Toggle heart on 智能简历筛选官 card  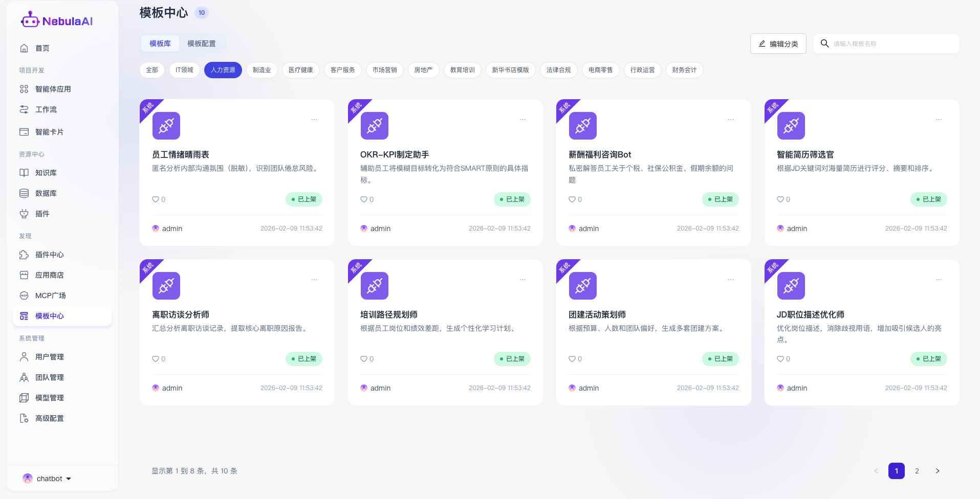(x=780, y=199)
